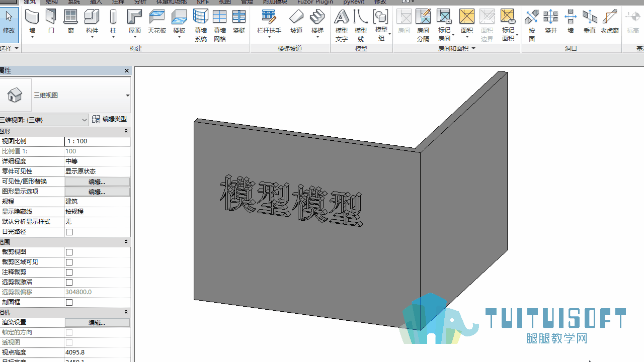Select the 坡道 (Ramp) tool

296,23
